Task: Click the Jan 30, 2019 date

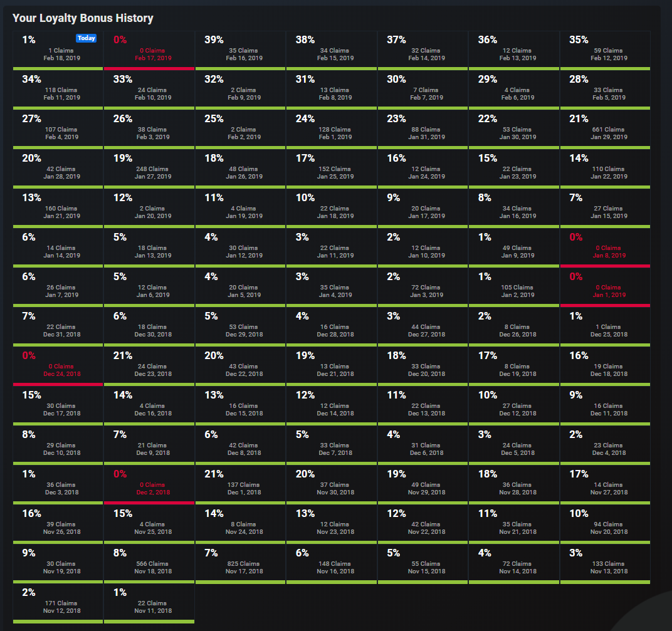Action: [x=518, y=137]
